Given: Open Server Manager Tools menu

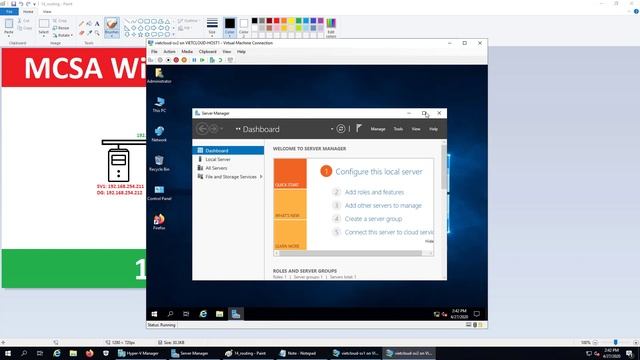Looking at the screenshot, I should coord(398,129).
